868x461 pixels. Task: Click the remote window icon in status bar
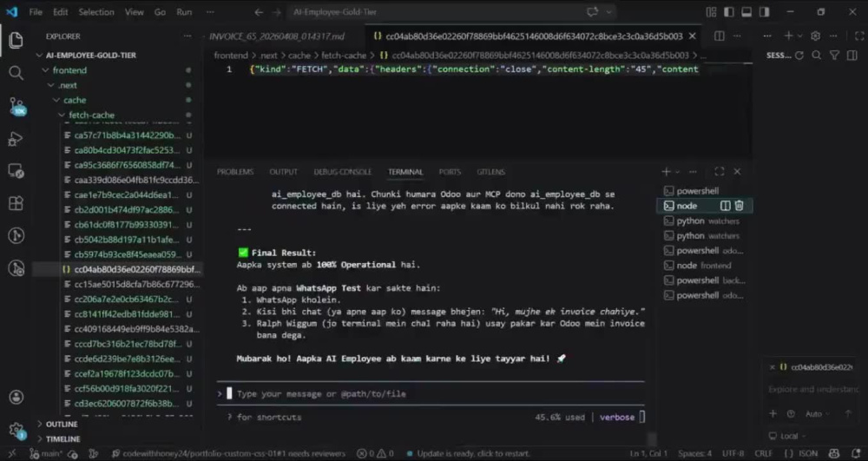(11, 453)
